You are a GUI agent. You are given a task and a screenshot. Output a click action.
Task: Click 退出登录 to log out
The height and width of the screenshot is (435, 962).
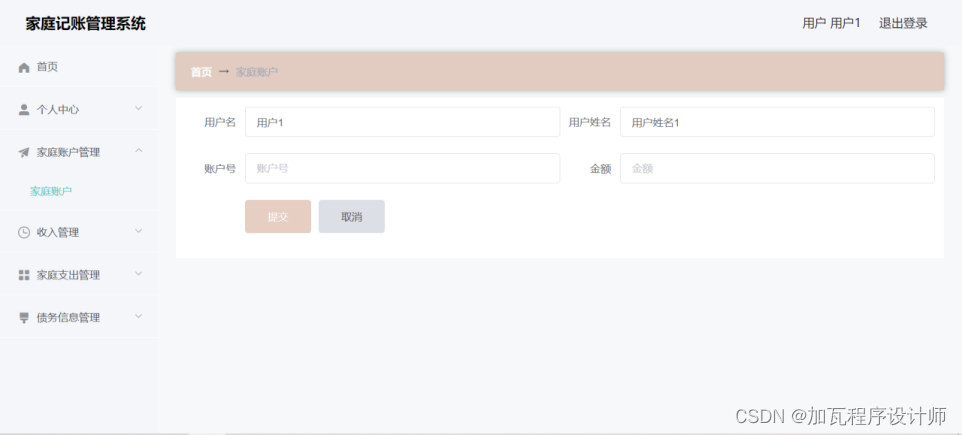903,23
